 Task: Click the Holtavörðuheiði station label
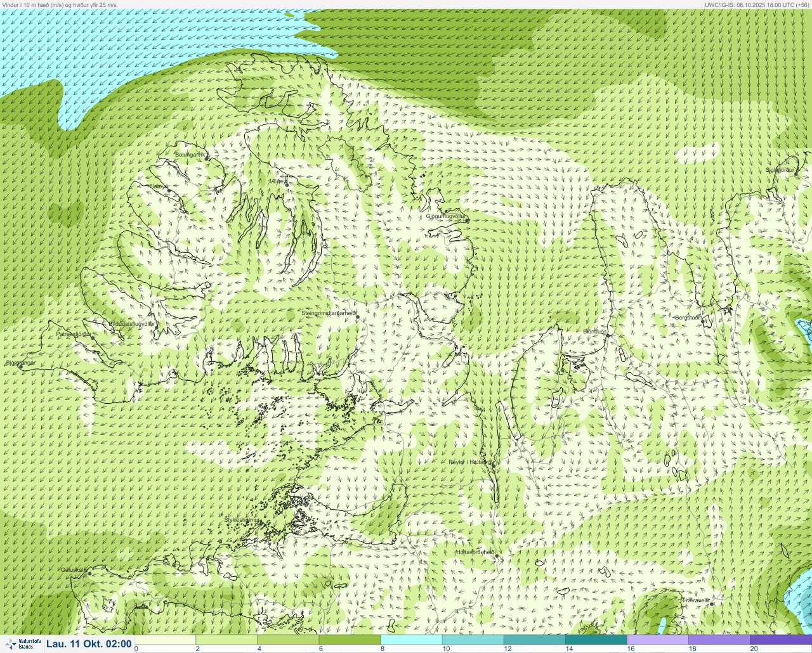pyautogui.click(x=475, y=552)
